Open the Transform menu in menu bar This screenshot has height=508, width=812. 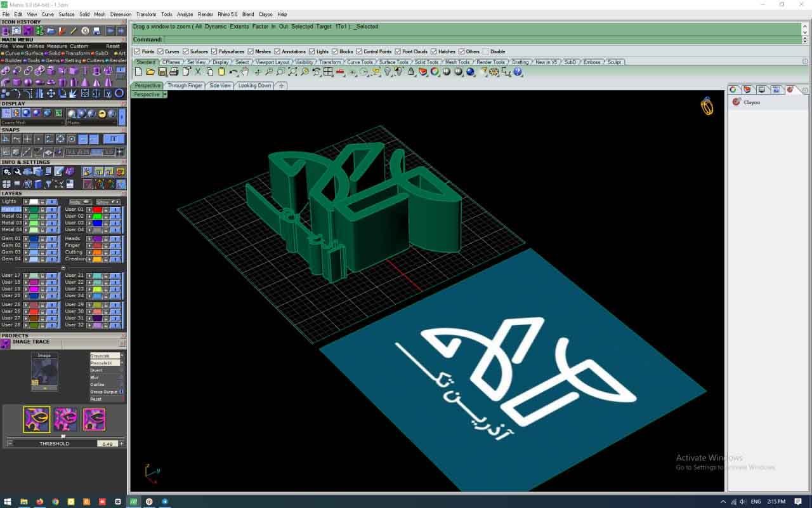pos(146,14)
